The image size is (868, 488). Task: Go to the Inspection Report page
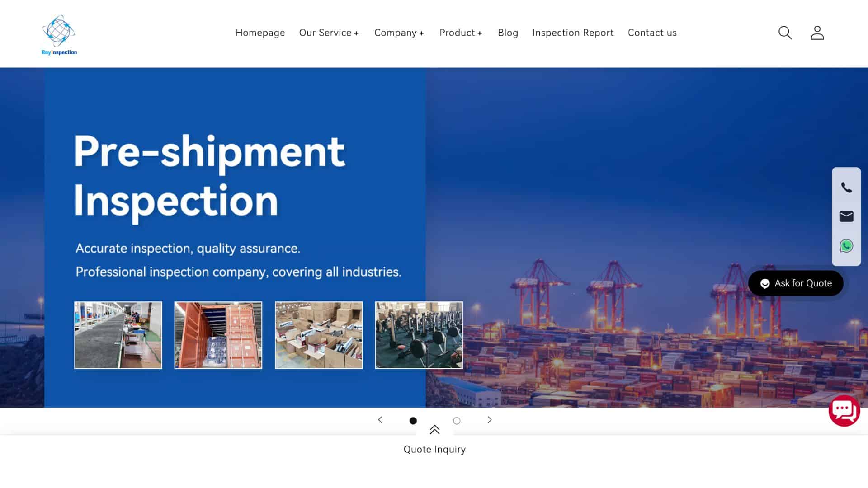573,33
